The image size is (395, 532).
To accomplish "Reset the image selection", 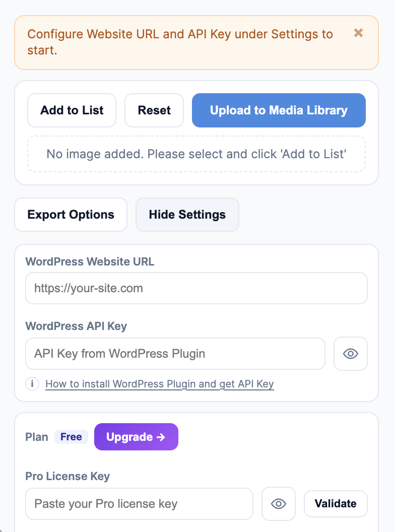I will [154, 110].
